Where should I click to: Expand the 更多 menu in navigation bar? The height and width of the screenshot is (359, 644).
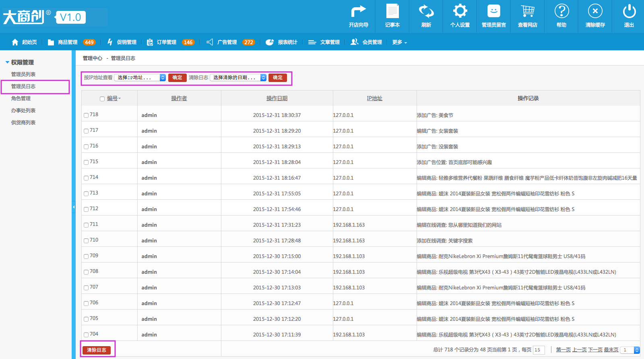400,42
